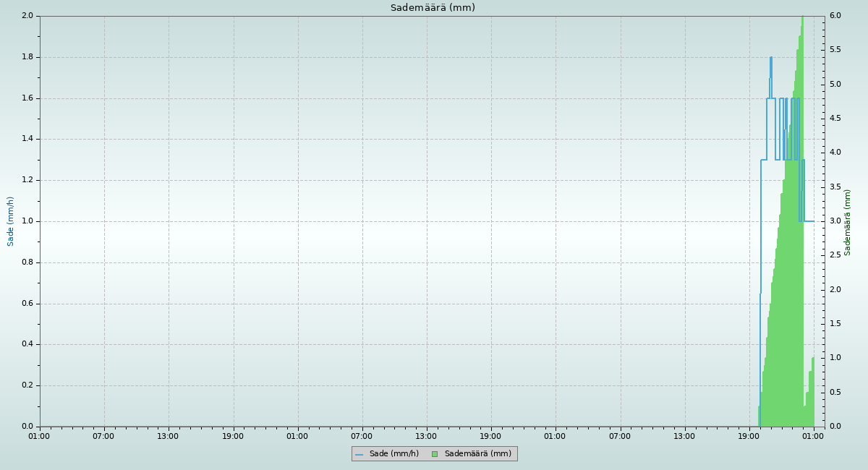The image size is (868, 470).
Task: Click the blue line's peak at 1.8 mm/h
Action: (771, 57)
